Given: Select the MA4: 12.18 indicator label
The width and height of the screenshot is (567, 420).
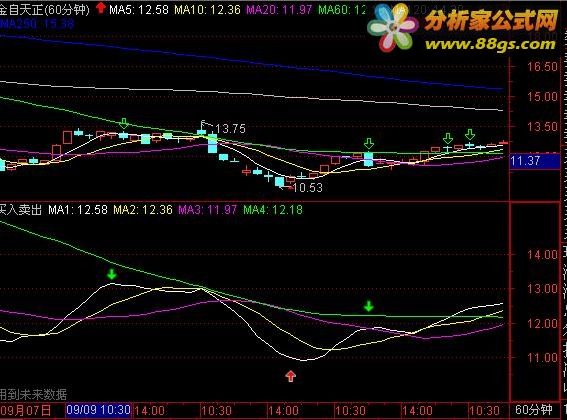Looking at the screenshot, I should click(273, 209).
